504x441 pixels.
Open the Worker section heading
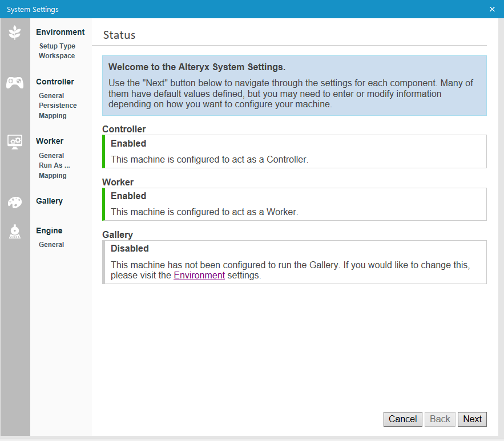click(50, 141)
